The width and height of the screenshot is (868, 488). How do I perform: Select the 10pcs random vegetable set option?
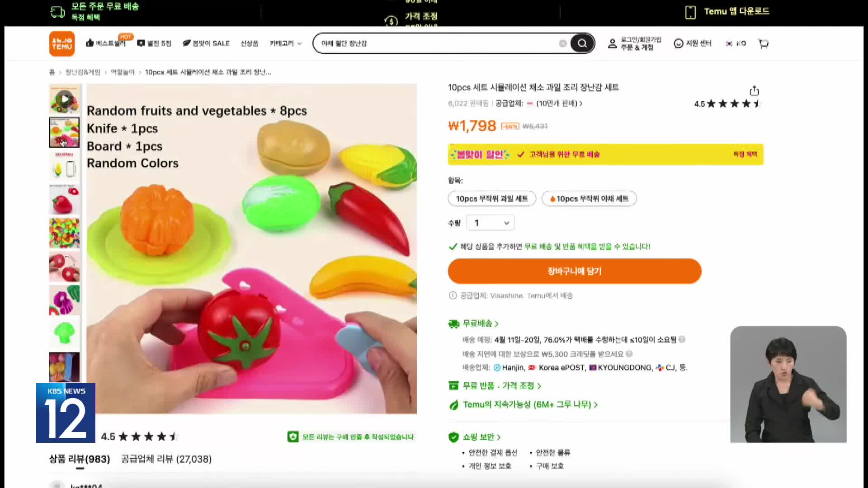(x=589, y=198)
